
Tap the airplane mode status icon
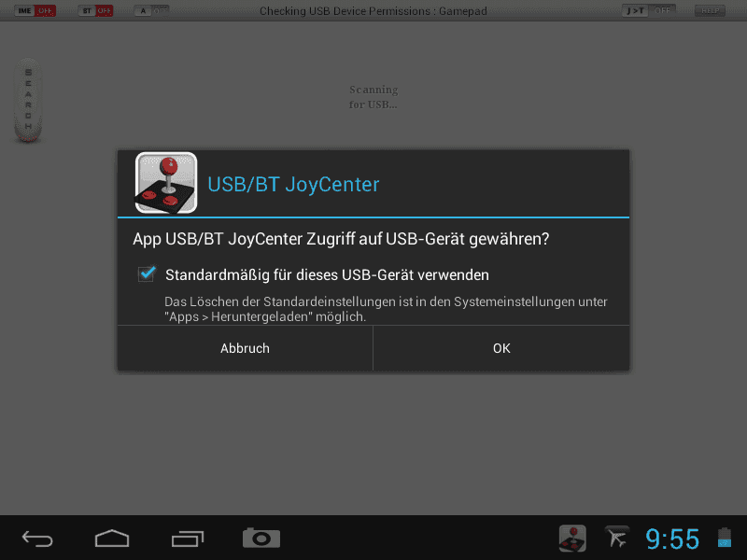(617, 538)
